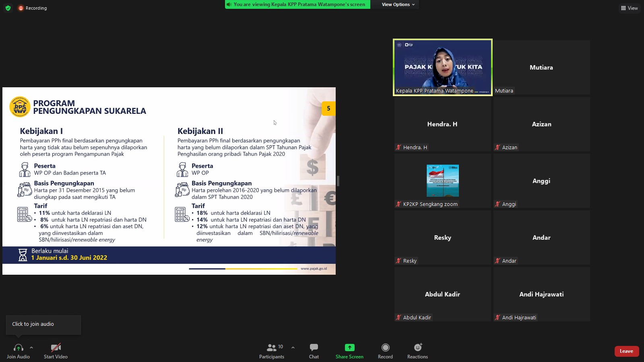644x362 pixels.
Task: Open the Reactions menu
Action: (x=417, y=351)
